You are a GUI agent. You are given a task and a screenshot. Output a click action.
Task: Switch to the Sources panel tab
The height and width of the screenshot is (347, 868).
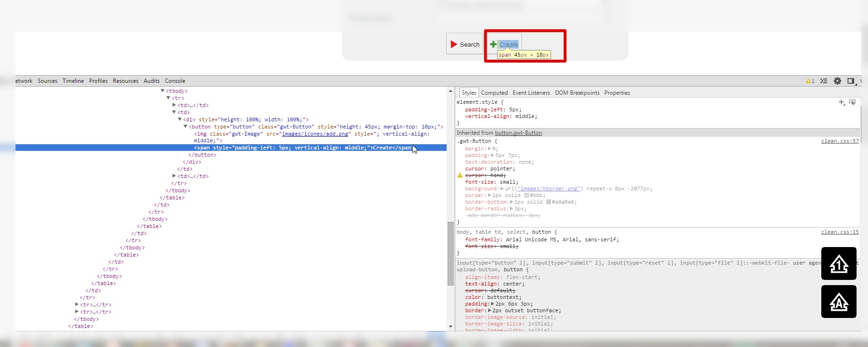click(48, 81)
